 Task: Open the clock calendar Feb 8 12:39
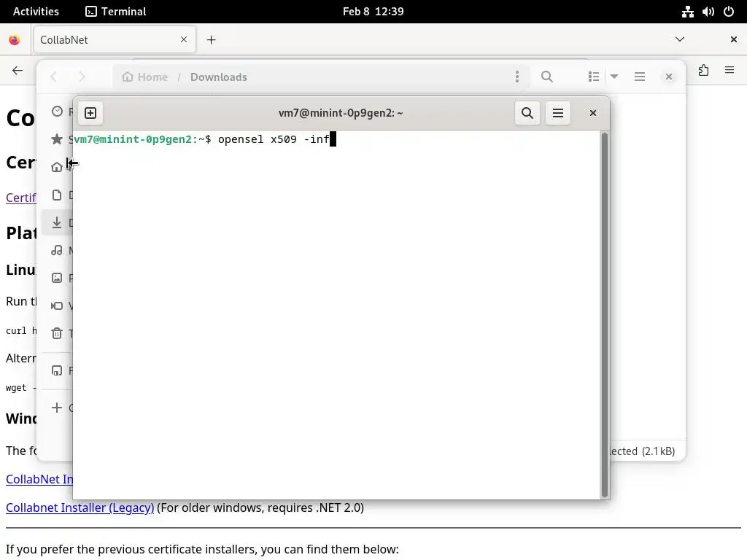(373, 12)
